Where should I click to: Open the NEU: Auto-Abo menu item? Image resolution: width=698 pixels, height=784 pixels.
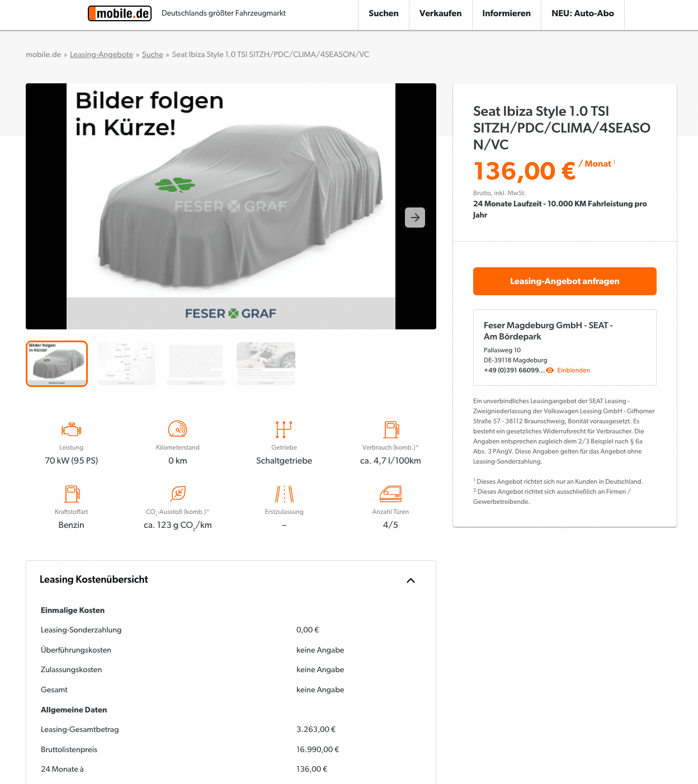coord(583,13)
